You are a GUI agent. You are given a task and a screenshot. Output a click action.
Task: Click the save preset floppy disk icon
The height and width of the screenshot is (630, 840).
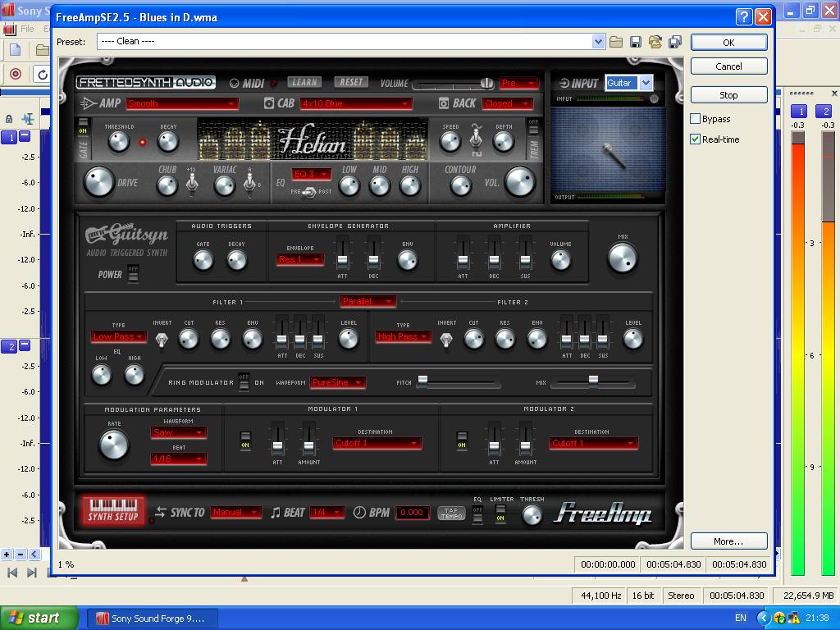[636, 42]
